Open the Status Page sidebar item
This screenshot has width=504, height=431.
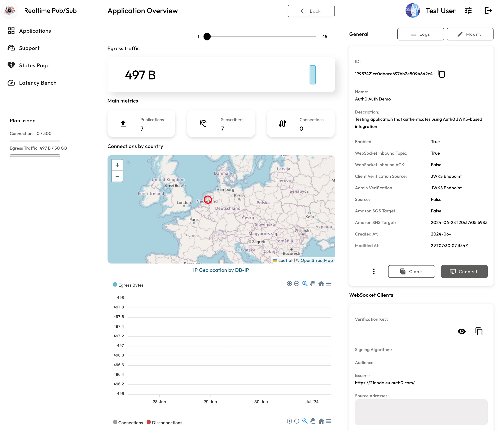(x=28, y=66)
